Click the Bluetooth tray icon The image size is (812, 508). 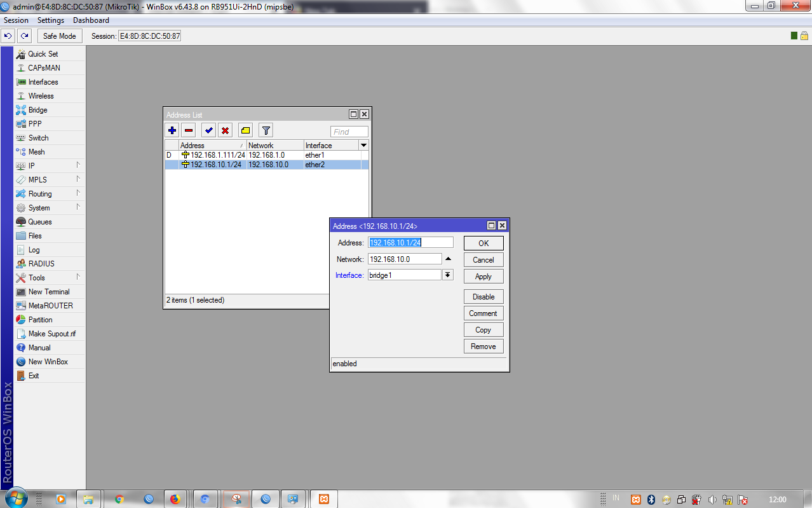point(651,500)
